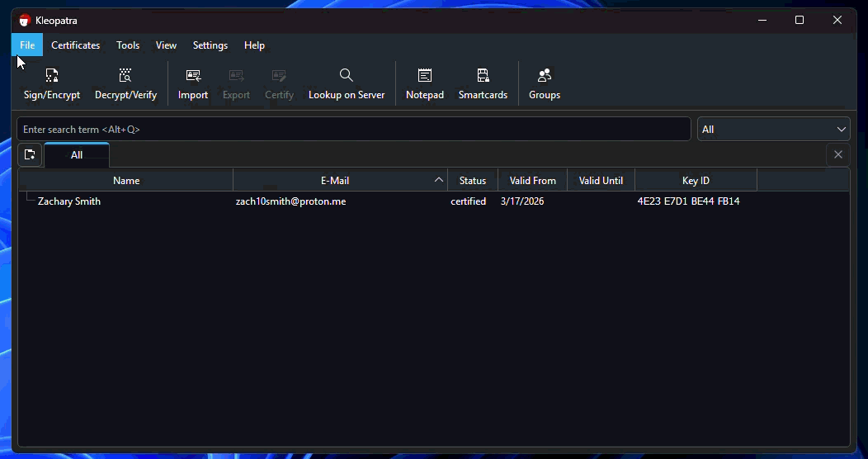Close the current tab with X button
Image resolution: width=868 pixels, height=459 pixels.
click(x=838, y=154)
